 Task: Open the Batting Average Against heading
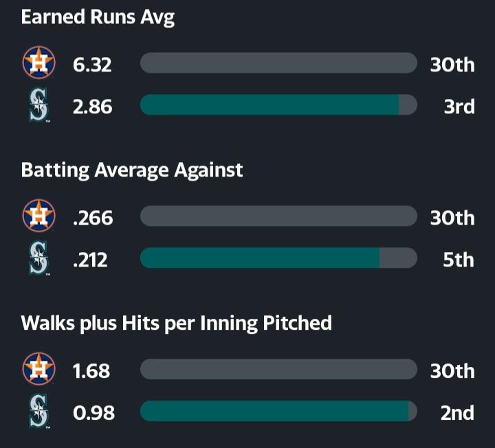point(132,170)
